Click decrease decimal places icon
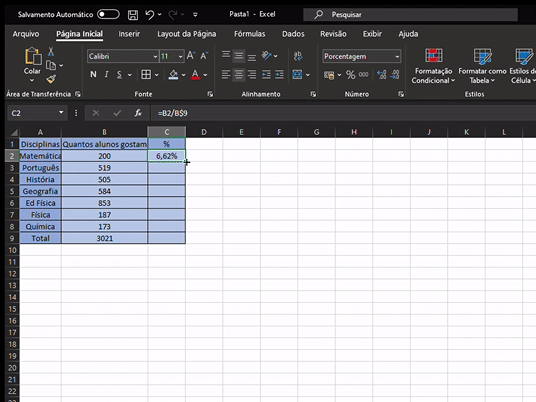This screenshot has height=402, width=536. coord(395,75)
